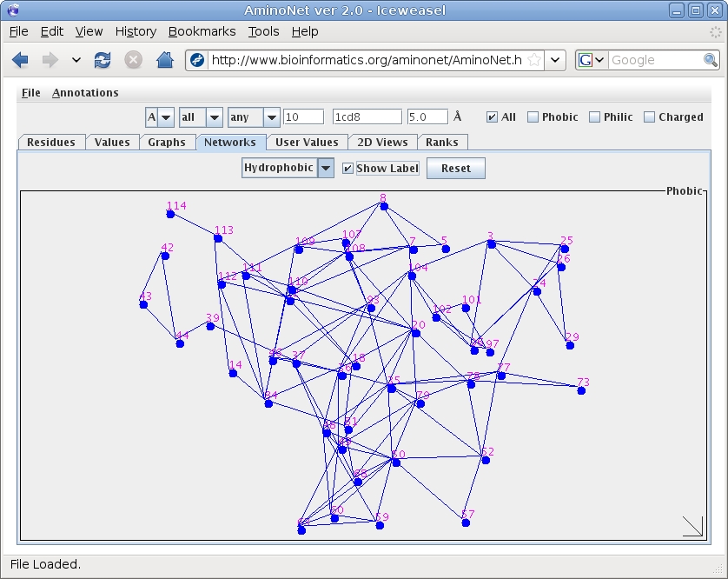Open the 'any' selection dropdown
Viewport: 728px width, 579px height.
(x=271, y=117)
